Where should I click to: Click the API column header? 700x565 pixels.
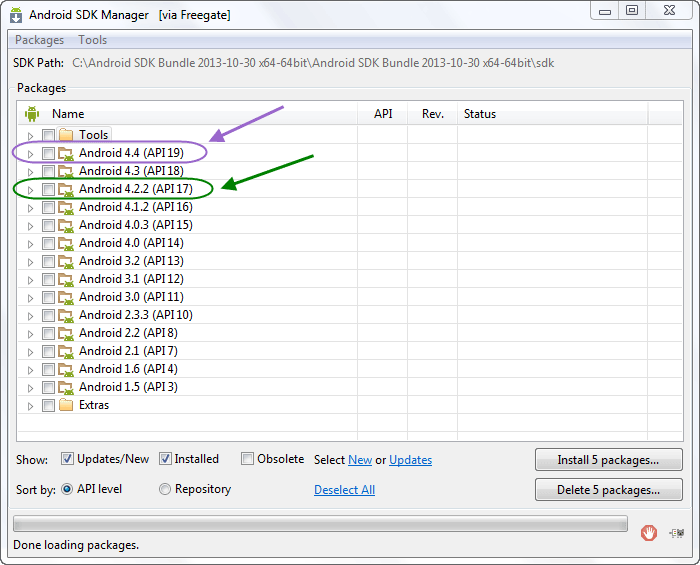[383, 114]
